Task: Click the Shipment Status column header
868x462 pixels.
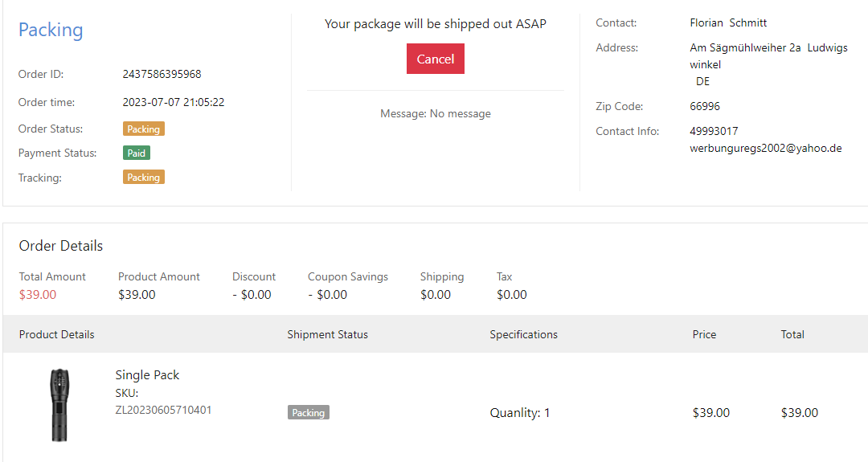Action: pos(327,334)
